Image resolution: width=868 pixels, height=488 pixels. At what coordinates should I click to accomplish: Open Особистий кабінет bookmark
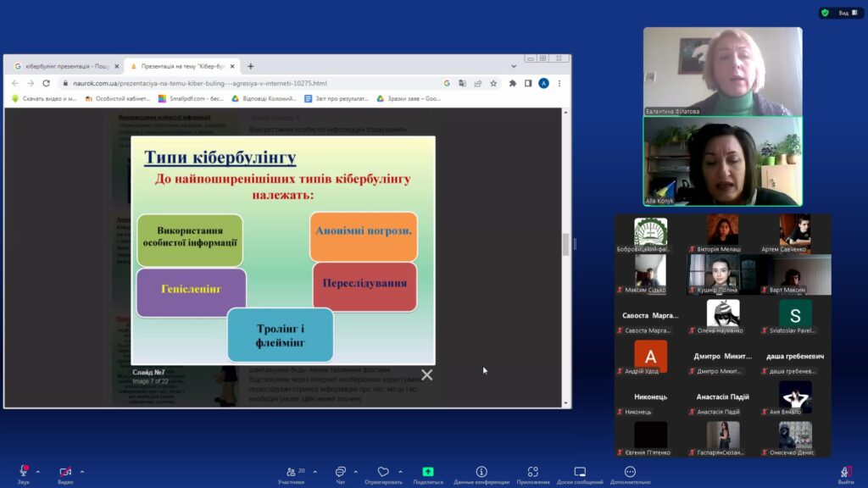coord(117,98)
